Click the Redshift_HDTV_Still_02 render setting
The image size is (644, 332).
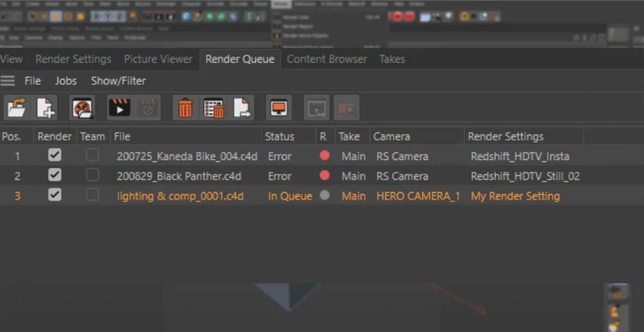click(x=525, y=176)
